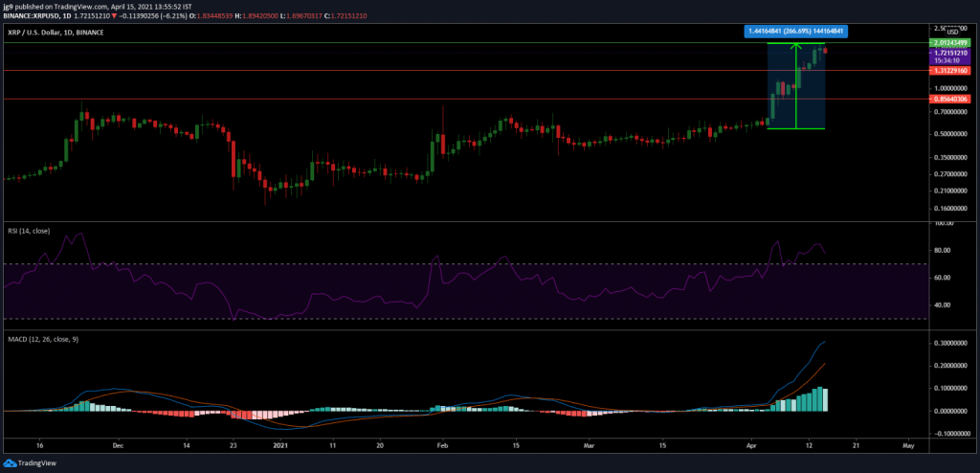
Task: Click the May label on the time axis
Action: point(908,446)
